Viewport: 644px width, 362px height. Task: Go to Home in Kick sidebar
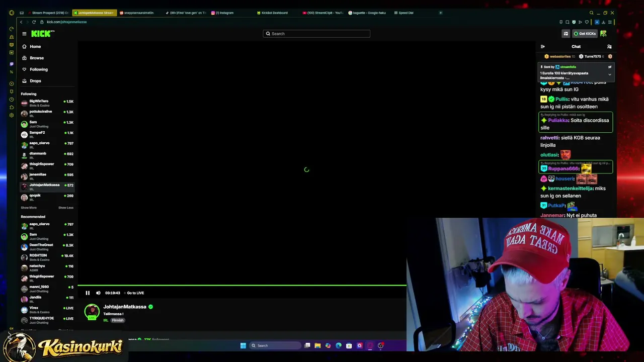35,46
